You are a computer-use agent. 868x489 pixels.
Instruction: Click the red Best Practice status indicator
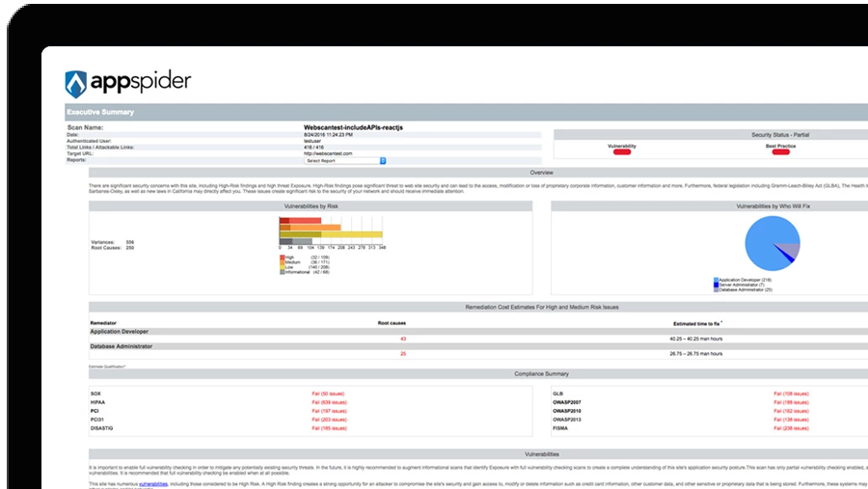pyautogui.click(x=780, y=151)
